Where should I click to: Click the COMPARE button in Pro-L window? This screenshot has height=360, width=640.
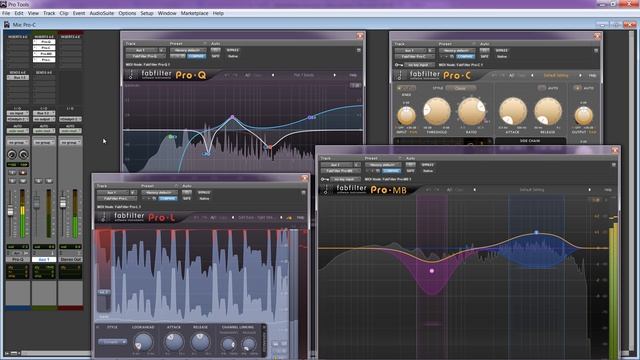[168, 198]
